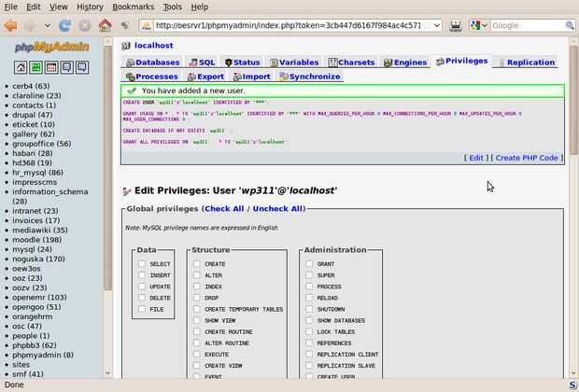The width and height of the screenshot is (579, 392).
Task: Open the Synchronize tab
Action: tap(310, 77)
